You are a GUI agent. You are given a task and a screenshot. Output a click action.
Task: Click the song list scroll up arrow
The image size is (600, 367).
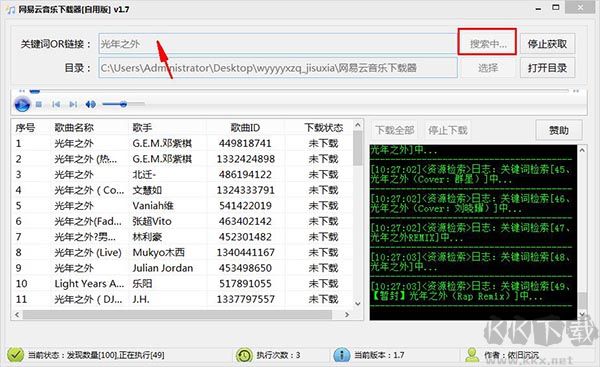click(x=358, y=125)
